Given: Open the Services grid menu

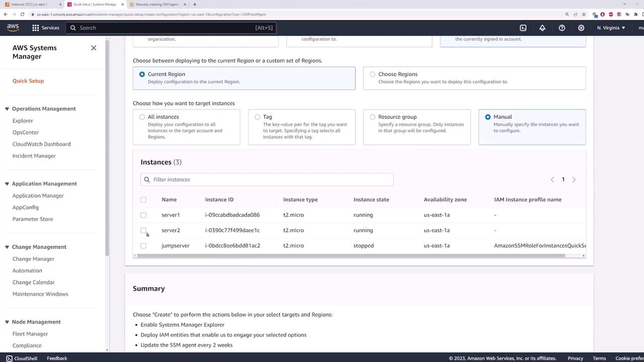Looking at the screenshot, I should tap(46, 28).
